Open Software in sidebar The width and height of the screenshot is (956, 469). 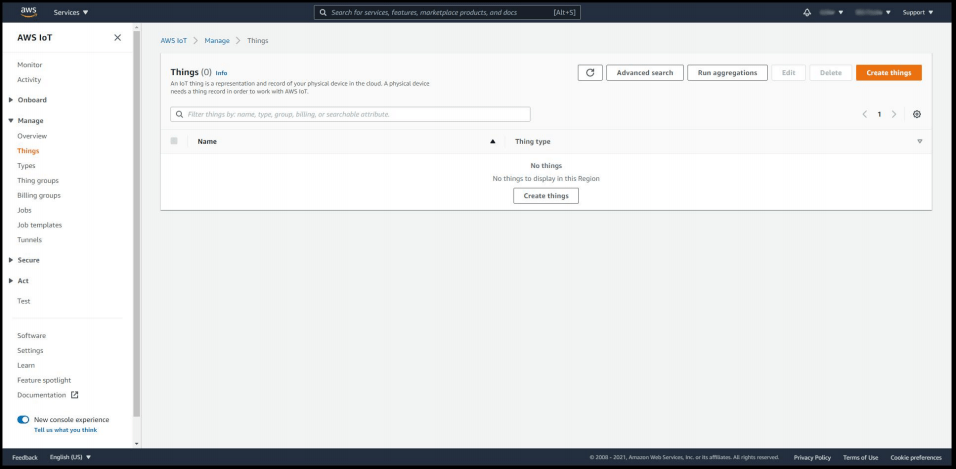32,335
